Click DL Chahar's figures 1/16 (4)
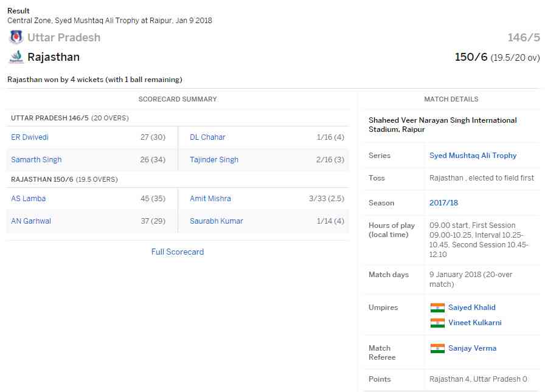 330,137
